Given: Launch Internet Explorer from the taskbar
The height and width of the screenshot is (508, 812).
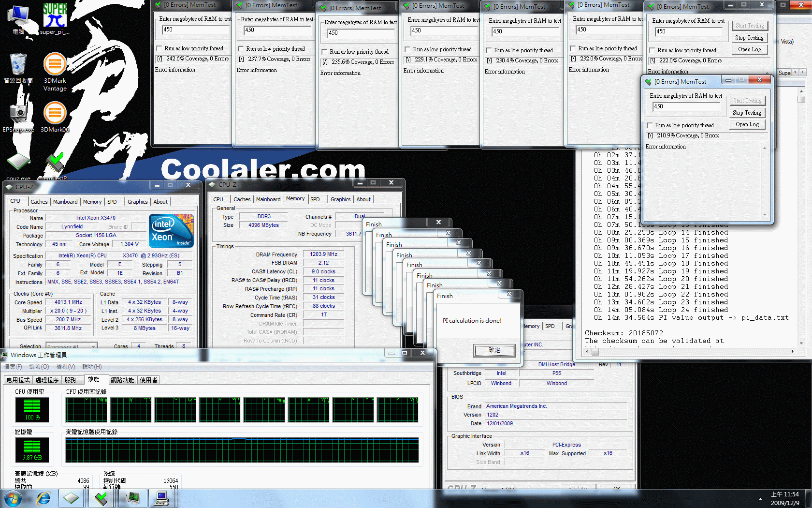Looking at the screenshot, I should 43,498.
